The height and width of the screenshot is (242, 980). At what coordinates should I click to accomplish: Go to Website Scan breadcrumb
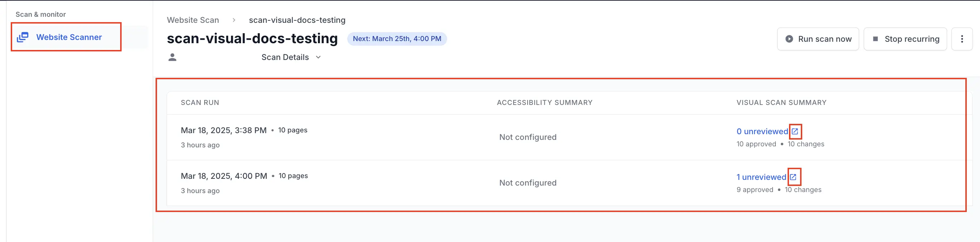(x=193, y=20)
